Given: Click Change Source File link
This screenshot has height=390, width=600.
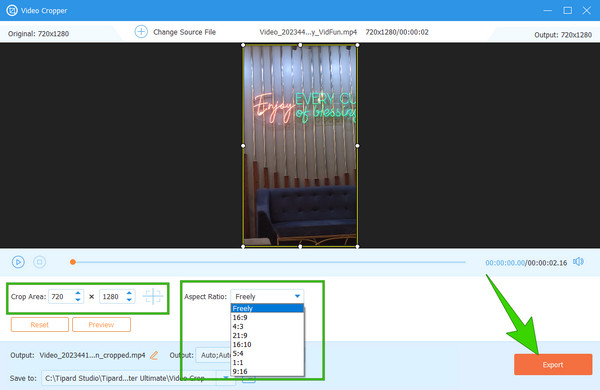Looking at the screenshot, I should click(184, 32).
